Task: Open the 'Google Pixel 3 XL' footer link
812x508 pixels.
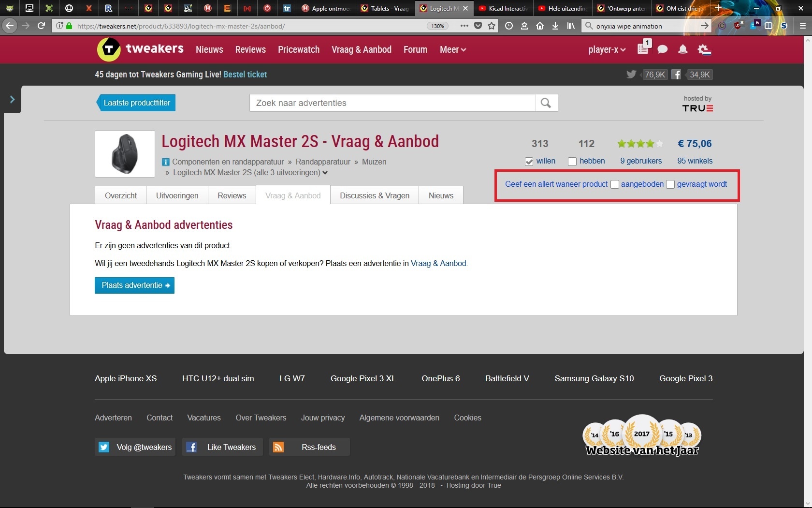Action: click(363, 379)
